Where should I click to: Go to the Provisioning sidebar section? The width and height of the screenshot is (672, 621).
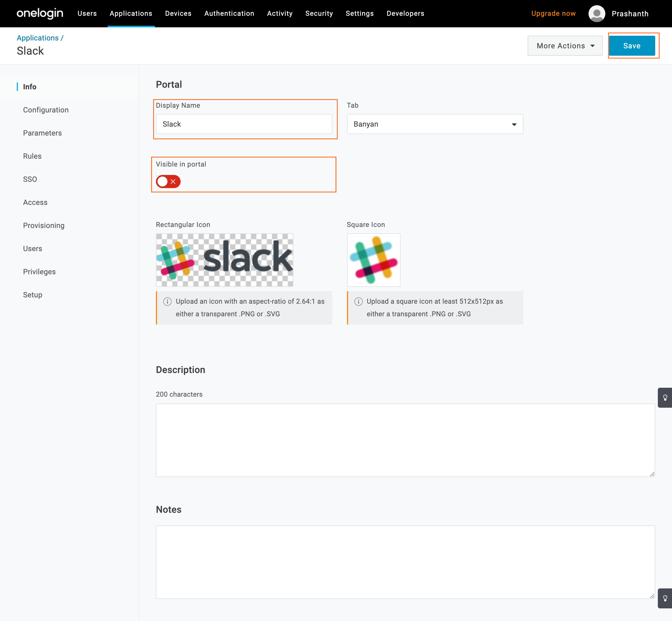(44, 225)
